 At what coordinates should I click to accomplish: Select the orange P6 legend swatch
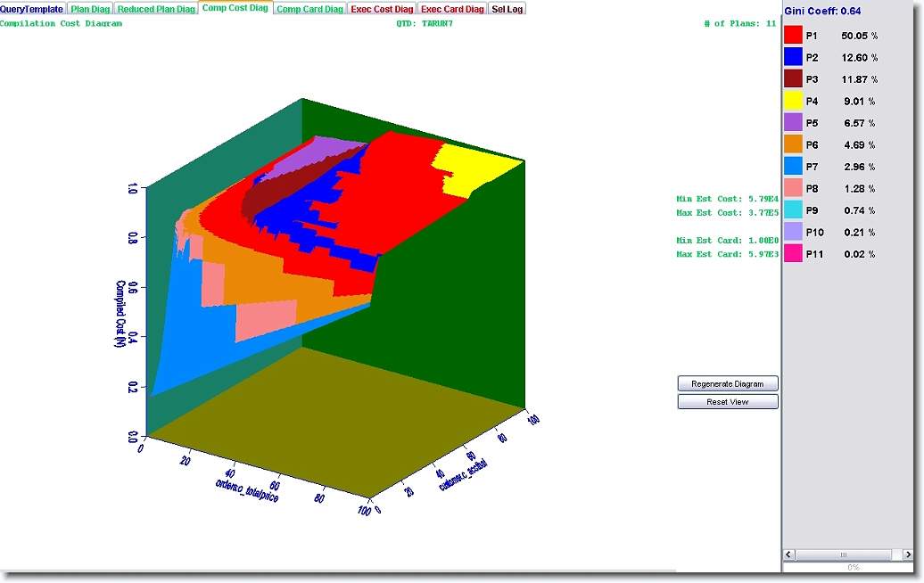793,144
